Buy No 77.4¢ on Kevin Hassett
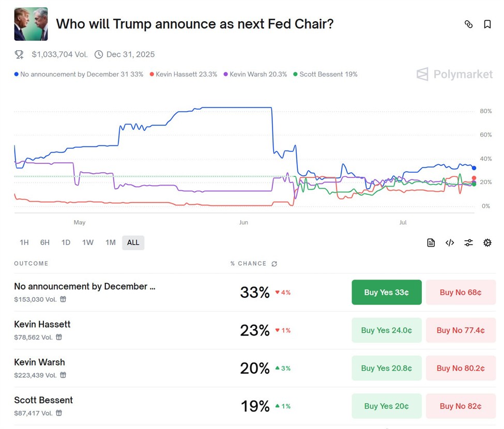This screenshot has height=429, width=504. pos(460,330)
